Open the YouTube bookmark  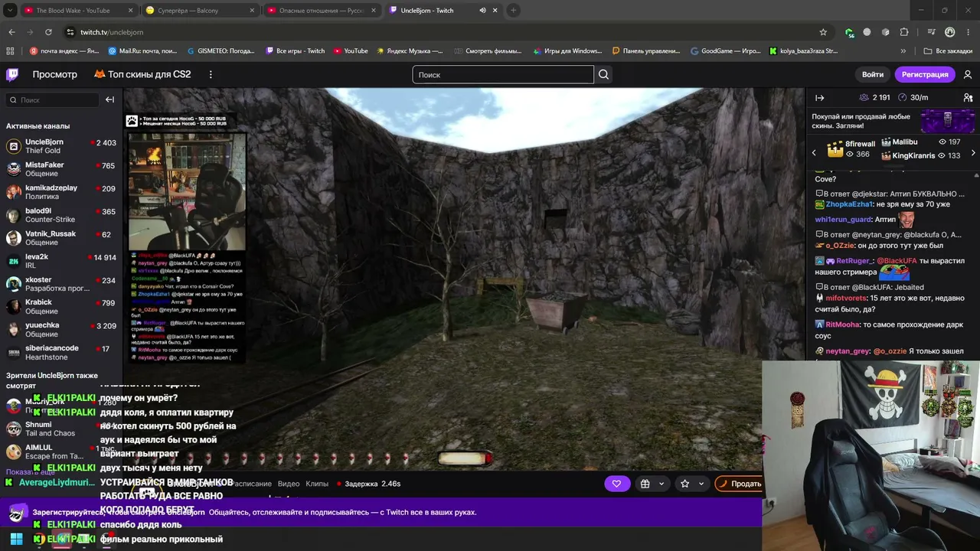click(351, 51)
